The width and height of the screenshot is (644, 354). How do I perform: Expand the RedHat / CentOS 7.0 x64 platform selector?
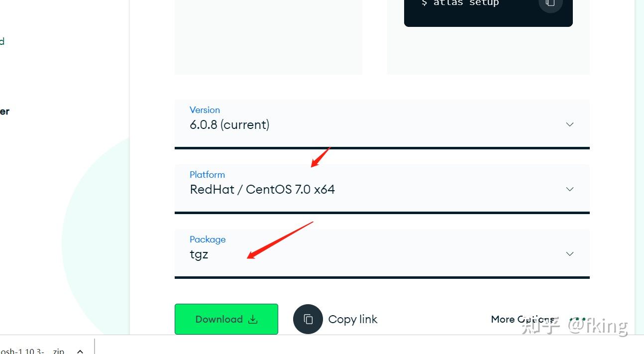(x=382, y=189)
